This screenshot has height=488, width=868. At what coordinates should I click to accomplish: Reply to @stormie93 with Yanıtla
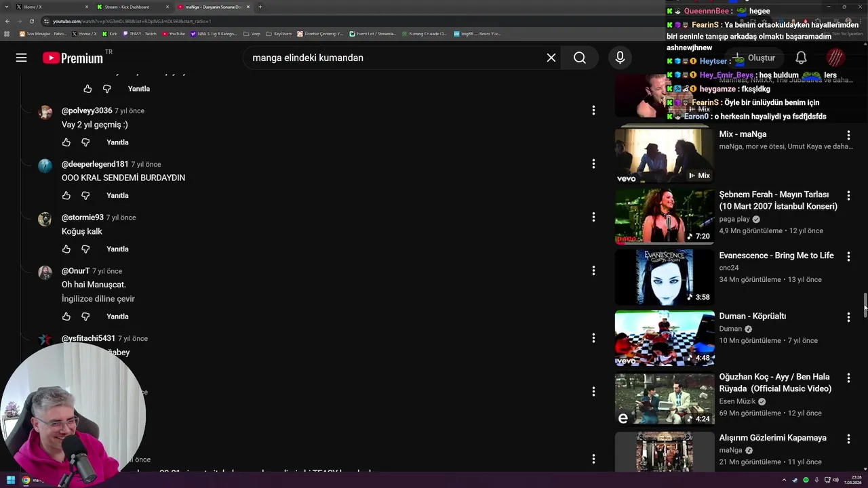pos(117,249)
